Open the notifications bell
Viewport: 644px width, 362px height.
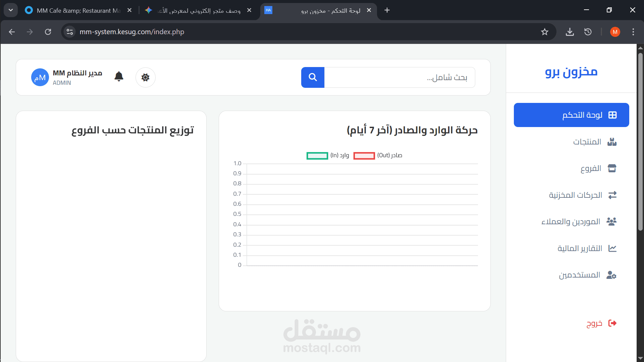[x=119, y=77]
